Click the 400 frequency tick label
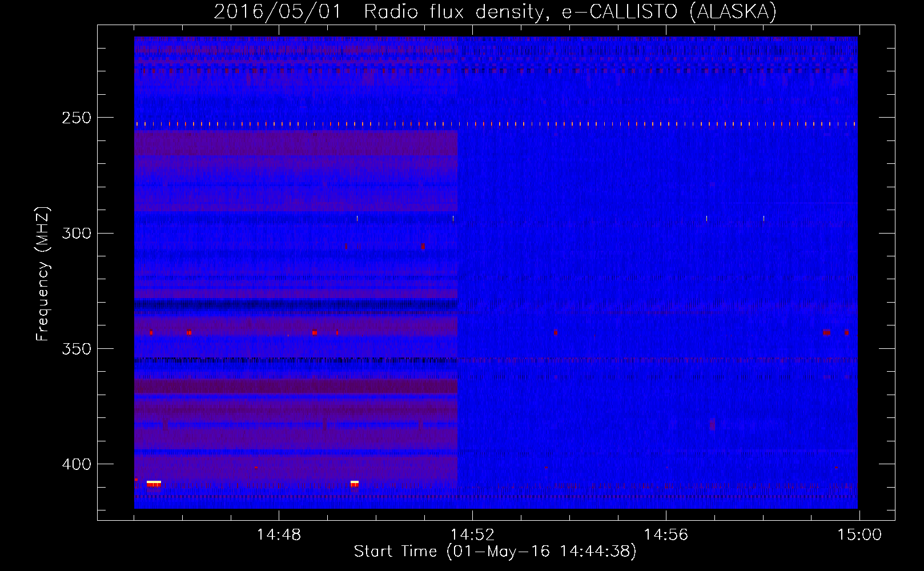924x571 pixels. click(x=76, y=464)
